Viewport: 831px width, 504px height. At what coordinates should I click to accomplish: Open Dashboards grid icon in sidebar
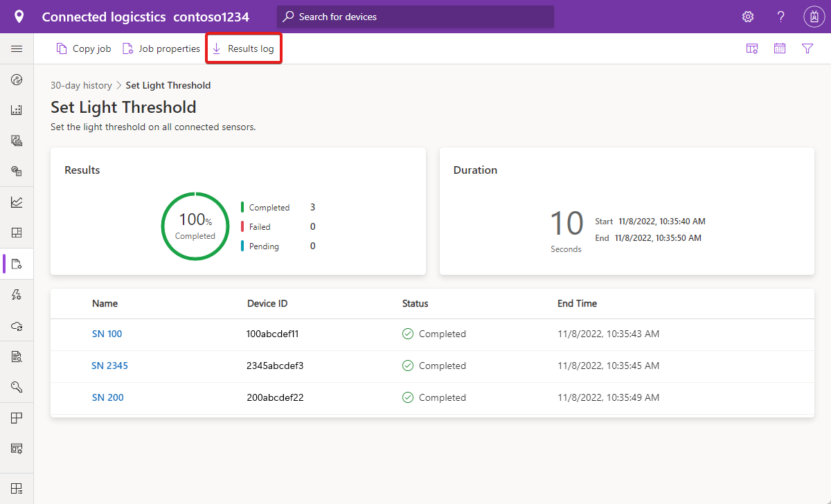[x=17, y=233]
